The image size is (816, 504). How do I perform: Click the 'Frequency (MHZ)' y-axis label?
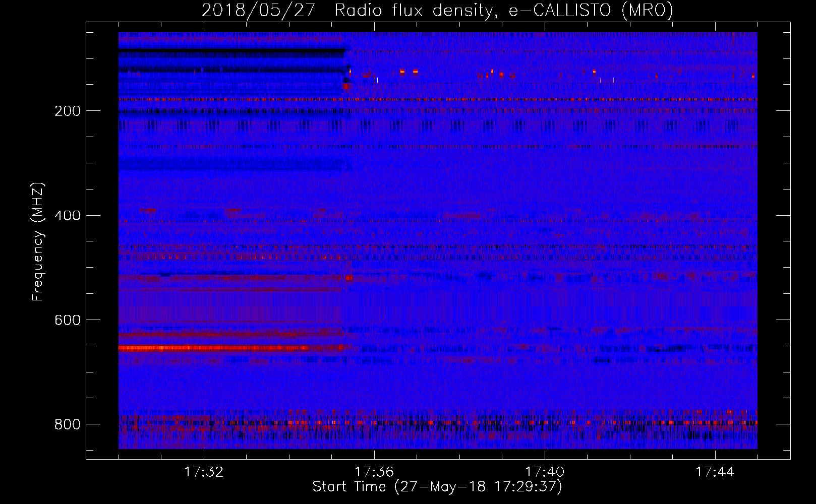[x=38, y=242]
